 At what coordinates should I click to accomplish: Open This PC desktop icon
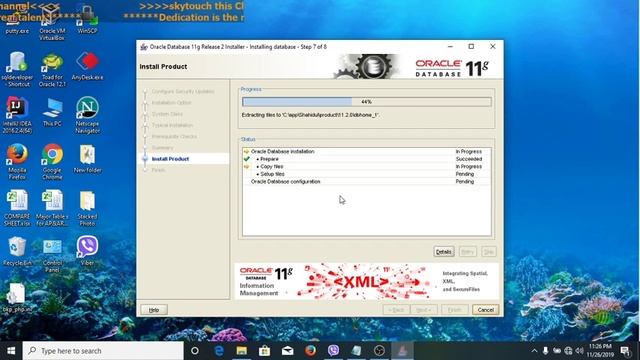[x=52, y=112]
